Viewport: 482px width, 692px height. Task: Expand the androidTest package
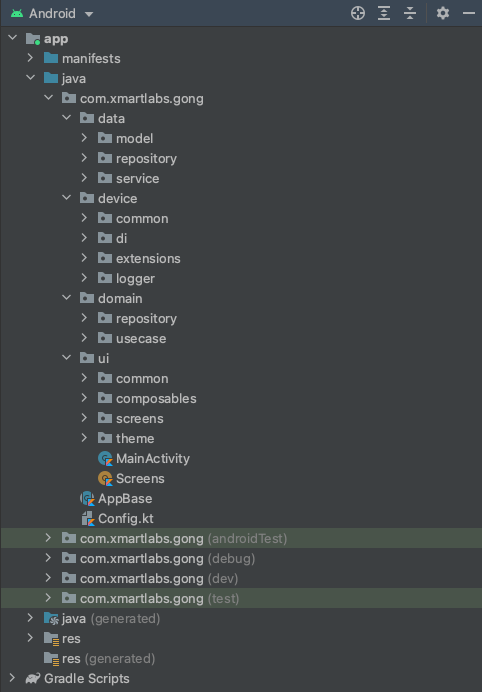(x=48, y=538)
